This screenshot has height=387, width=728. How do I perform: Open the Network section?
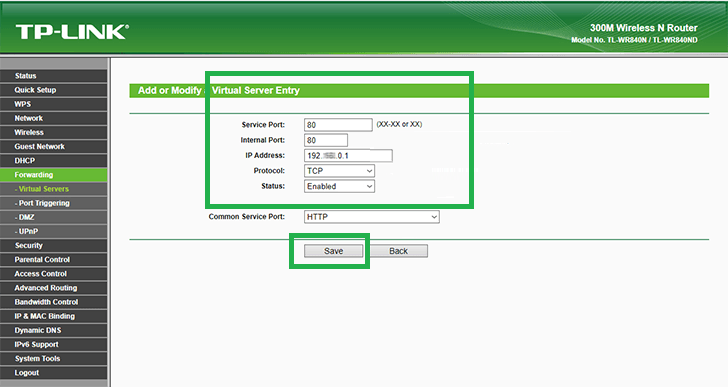coord(54,118)
